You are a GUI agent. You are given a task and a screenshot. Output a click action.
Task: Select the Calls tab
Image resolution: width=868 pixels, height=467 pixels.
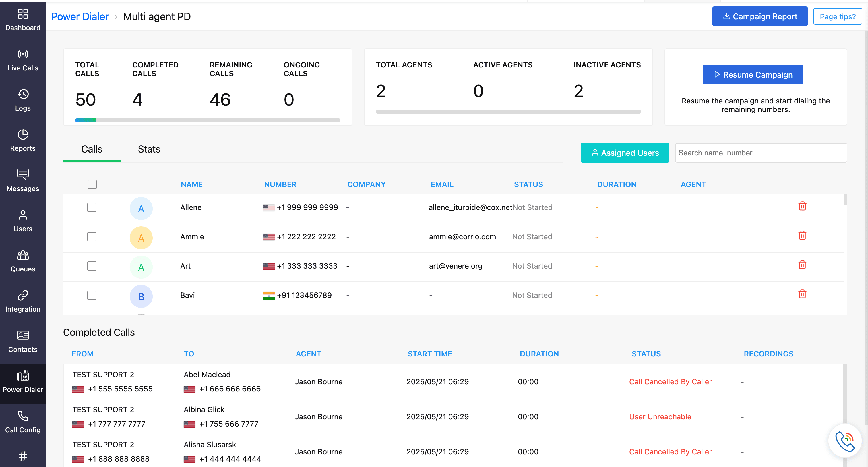pos(92,149)
